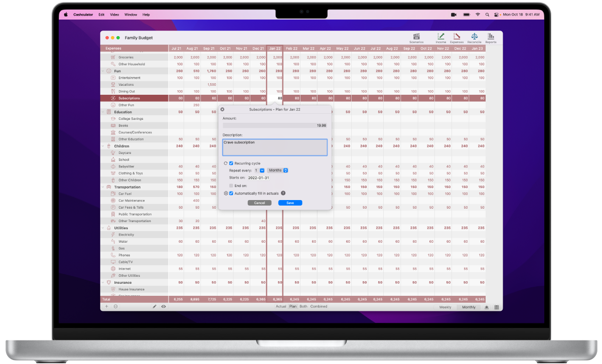The image size is (602, 364).
Task: Click the gear icon beside auto-fill option
Action: point(226,193)
